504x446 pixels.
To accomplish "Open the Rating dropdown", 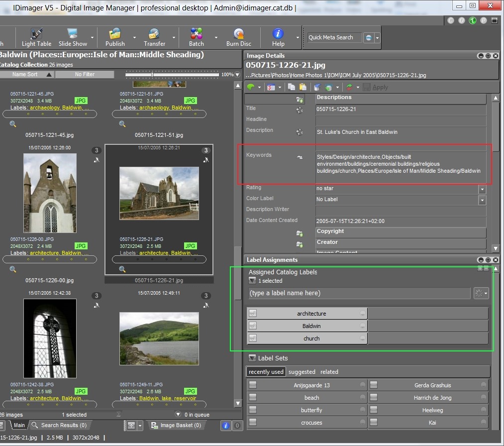I will coord(482,189).
